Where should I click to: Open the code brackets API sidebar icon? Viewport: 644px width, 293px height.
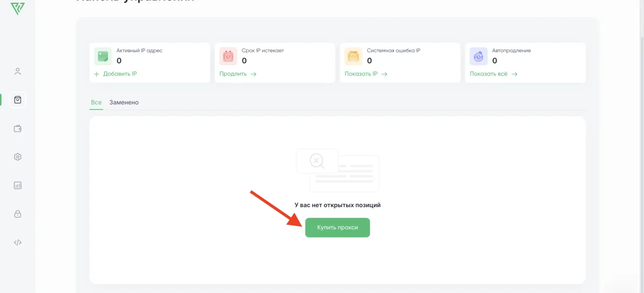pos(18,242)
